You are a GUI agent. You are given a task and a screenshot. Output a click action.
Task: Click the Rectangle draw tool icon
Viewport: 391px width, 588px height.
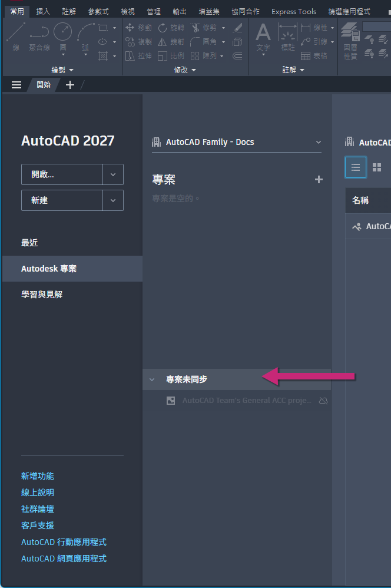(x=103, y=28)
